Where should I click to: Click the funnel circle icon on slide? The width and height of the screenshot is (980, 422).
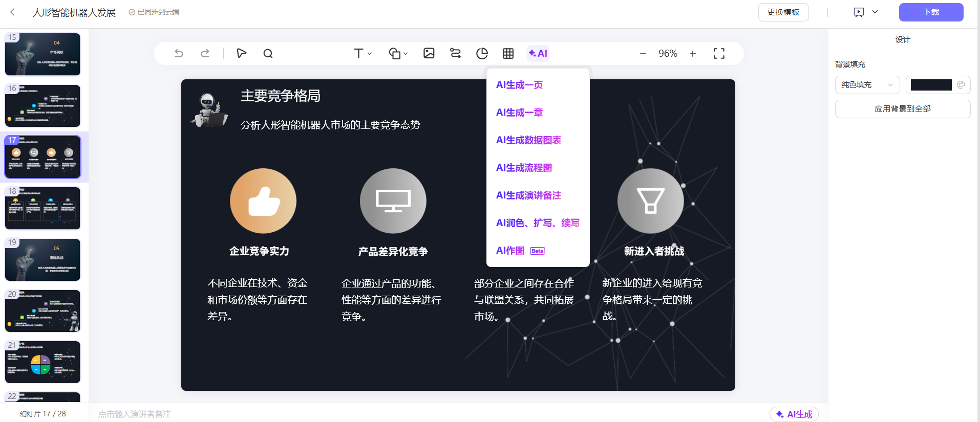pos(651,201)
